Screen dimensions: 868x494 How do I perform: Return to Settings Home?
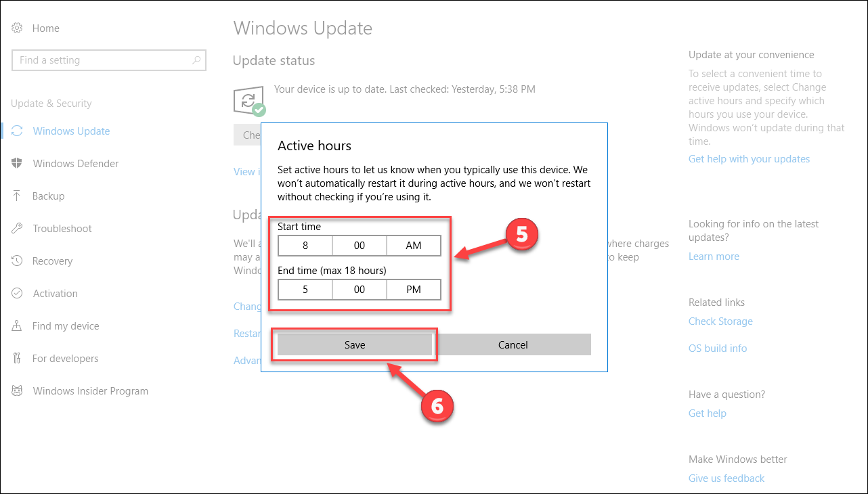click(46, 28)
